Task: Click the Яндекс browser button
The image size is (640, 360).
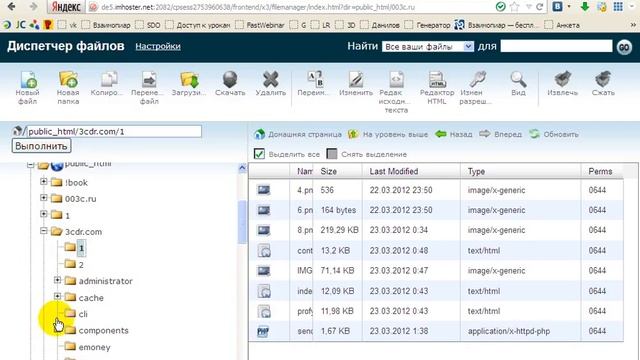Action: (x=66, y=7)
